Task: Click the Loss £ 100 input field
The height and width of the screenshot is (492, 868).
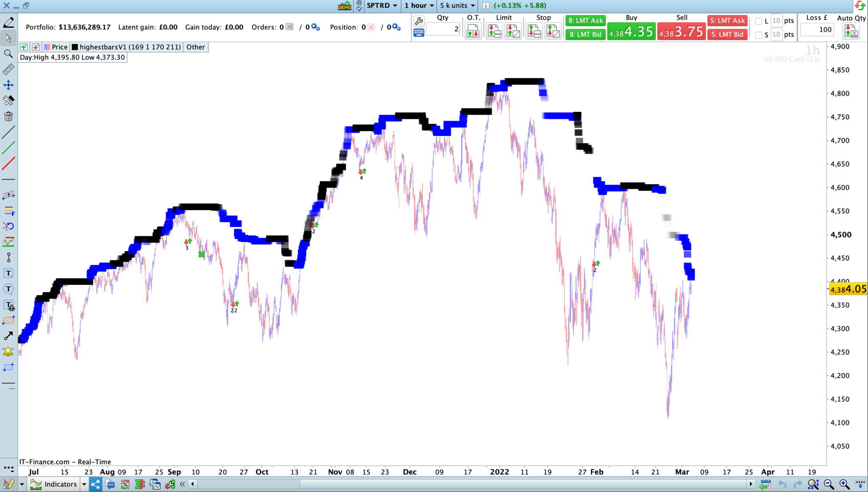Action: coord(817,30)
